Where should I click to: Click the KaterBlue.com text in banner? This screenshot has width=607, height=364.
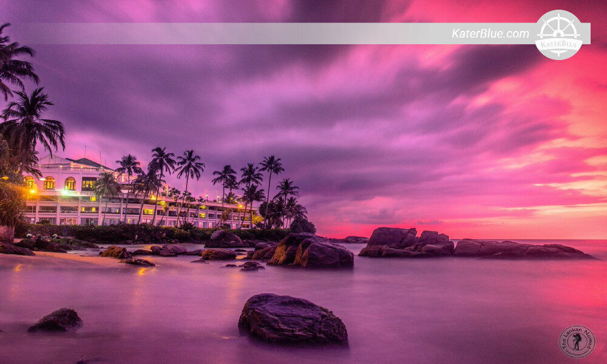(x=490, y=33)
